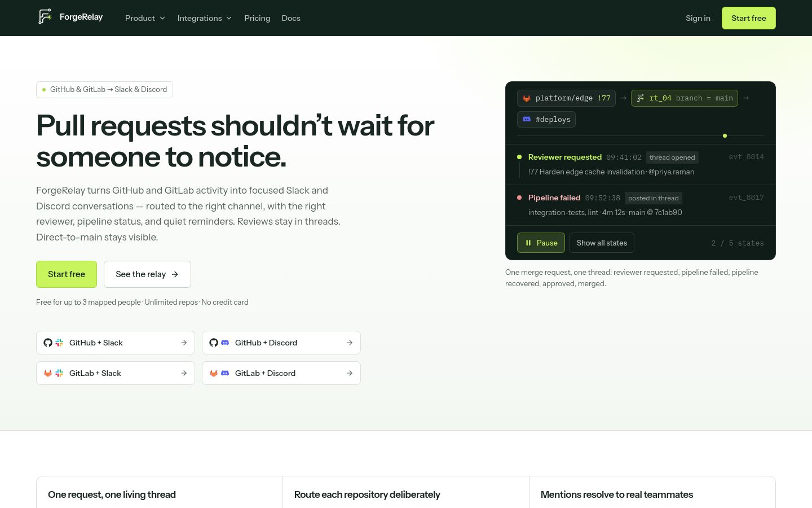
Task: Click the GitLab + Discord label
Action: coord(265,373)
